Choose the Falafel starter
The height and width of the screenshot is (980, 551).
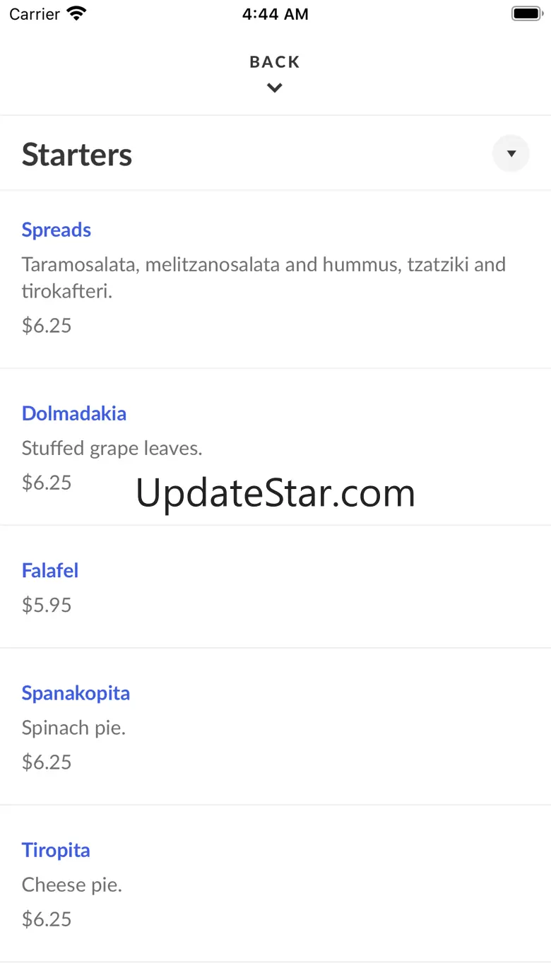50,570
